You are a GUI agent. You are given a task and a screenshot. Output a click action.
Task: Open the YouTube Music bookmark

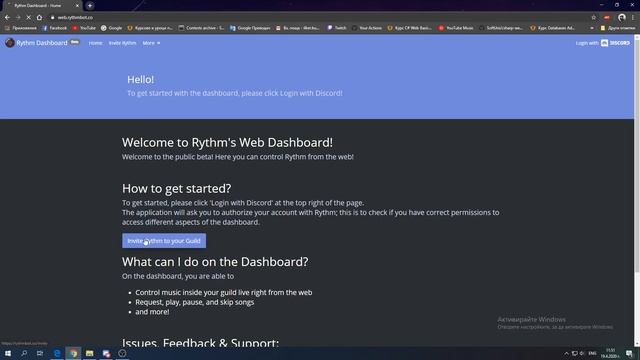point(456,28)
